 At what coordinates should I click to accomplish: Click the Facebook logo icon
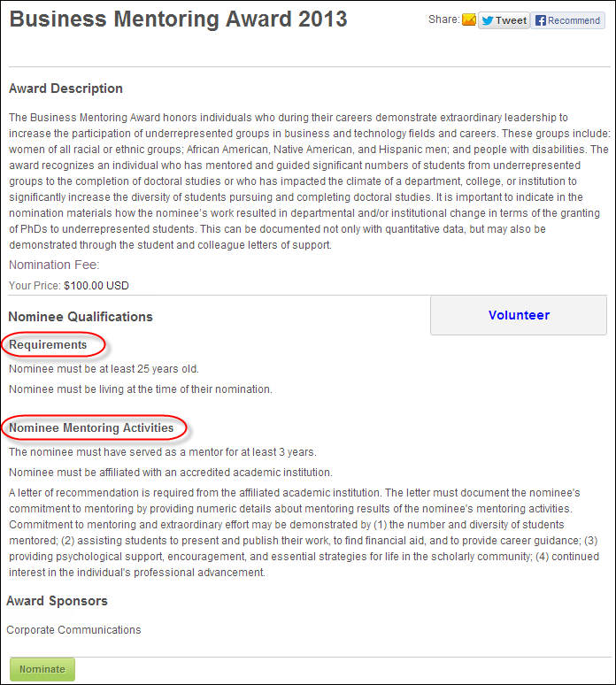point(541,20)
